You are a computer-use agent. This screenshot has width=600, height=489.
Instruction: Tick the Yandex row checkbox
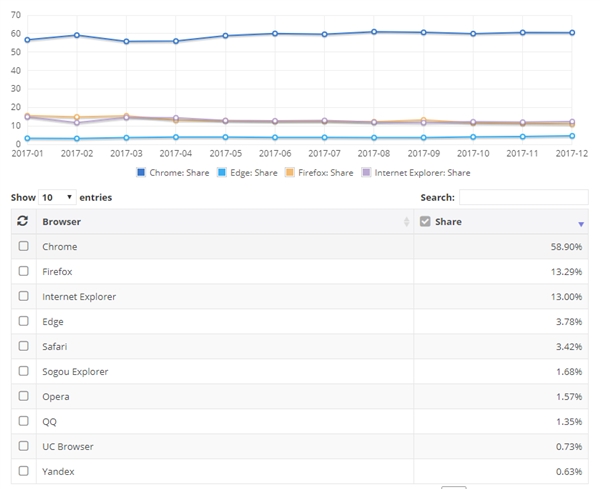[x=23, y=471]
